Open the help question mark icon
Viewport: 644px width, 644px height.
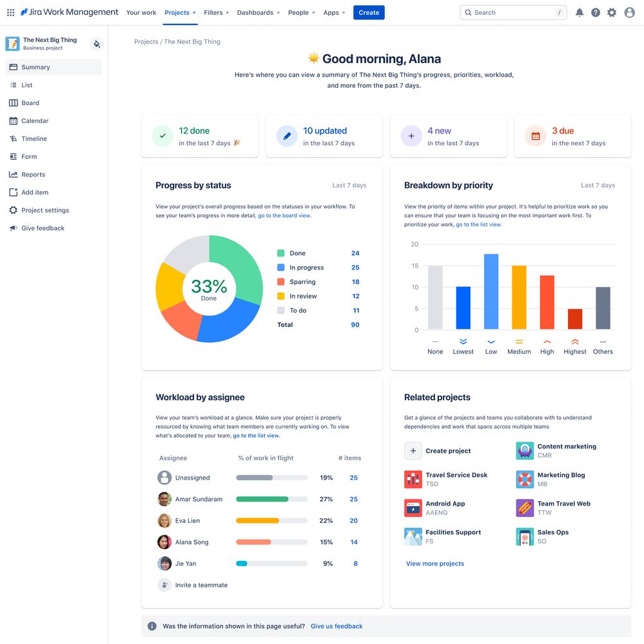pos(596,12)
